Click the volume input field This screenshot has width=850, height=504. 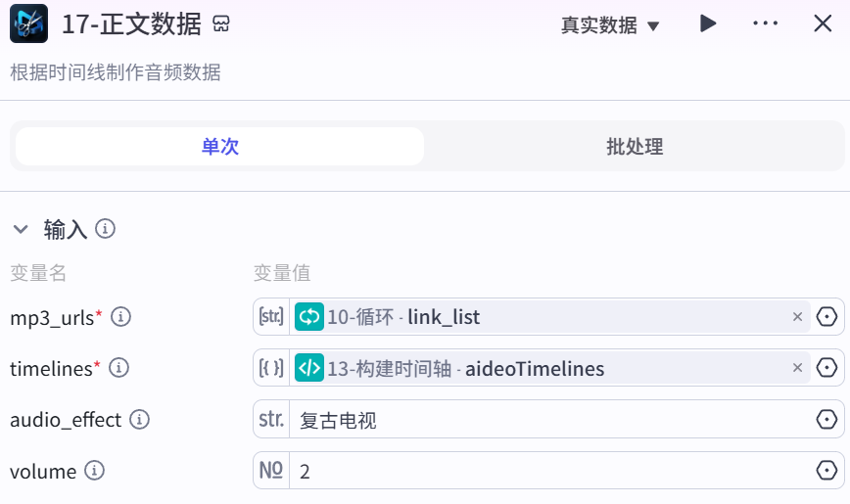click(550, 471)
